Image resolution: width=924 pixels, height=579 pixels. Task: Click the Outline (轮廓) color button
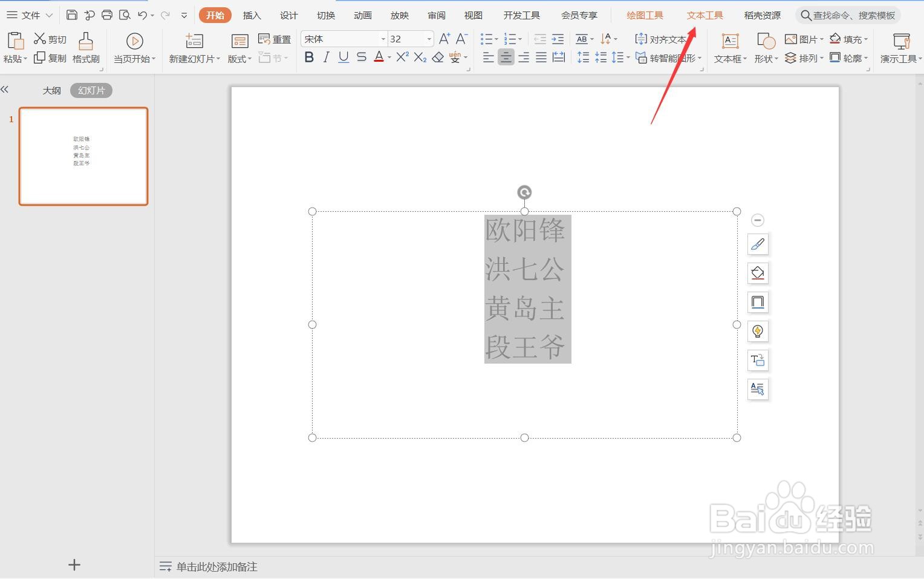pyautogui.click(x=848, y=58)
